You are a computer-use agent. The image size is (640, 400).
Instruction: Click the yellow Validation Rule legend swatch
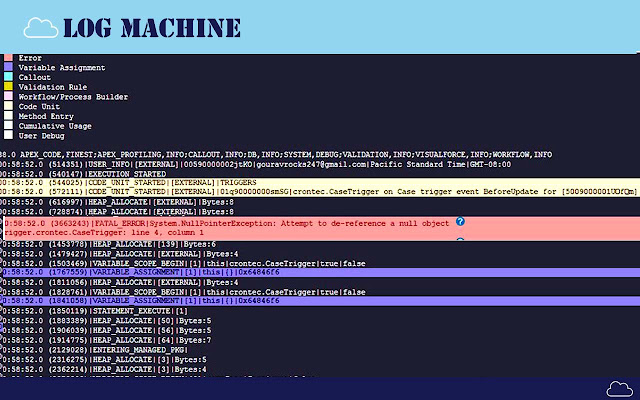click(x=8, y=87)
